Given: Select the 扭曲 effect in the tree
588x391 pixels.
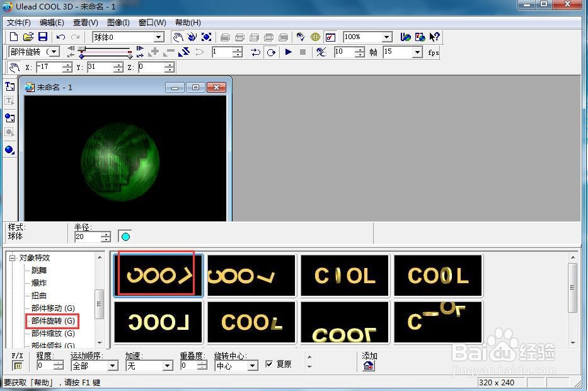Looking at the screenshot, I should pos(39,295).
